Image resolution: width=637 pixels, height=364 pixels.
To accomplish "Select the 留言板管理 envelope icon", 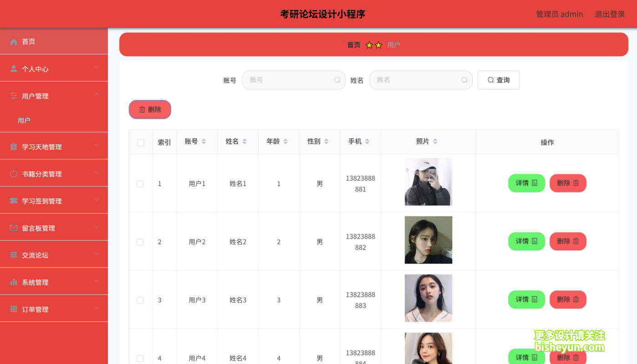I will coord(13,227).
